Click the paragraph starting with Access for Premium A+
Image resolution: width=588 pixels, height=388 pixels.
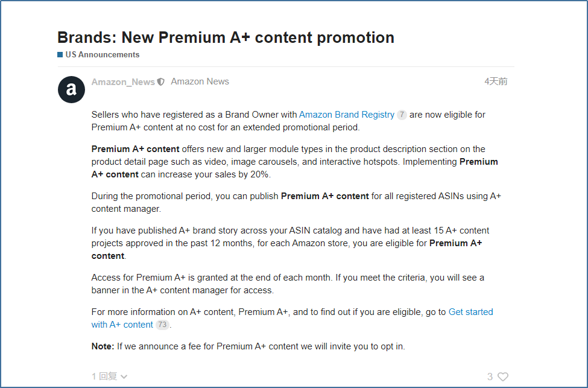(x=288, y=284)
